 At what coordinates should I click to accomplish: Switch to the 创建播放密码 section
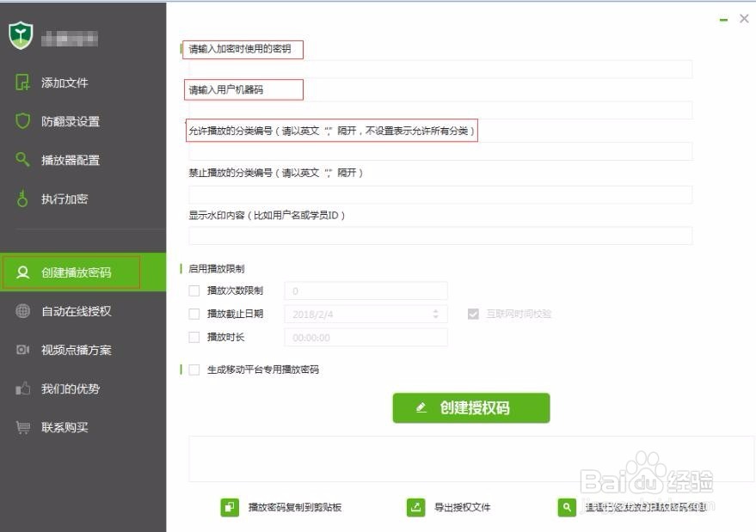click(x=77, y=272)
